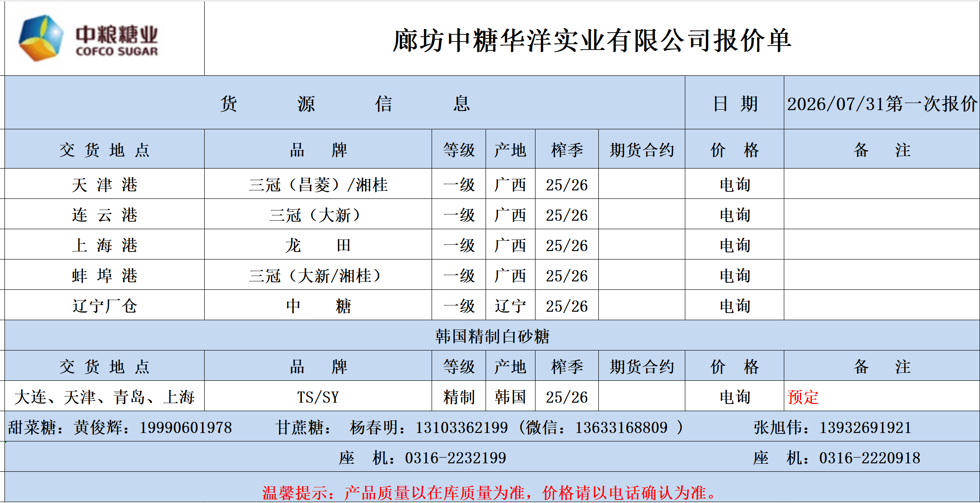The width and height of the screenshot is (980, 503).
Task: Select the 25/26 season in 天津港 row
Action: pyautogui.click(x=567, y=184)
